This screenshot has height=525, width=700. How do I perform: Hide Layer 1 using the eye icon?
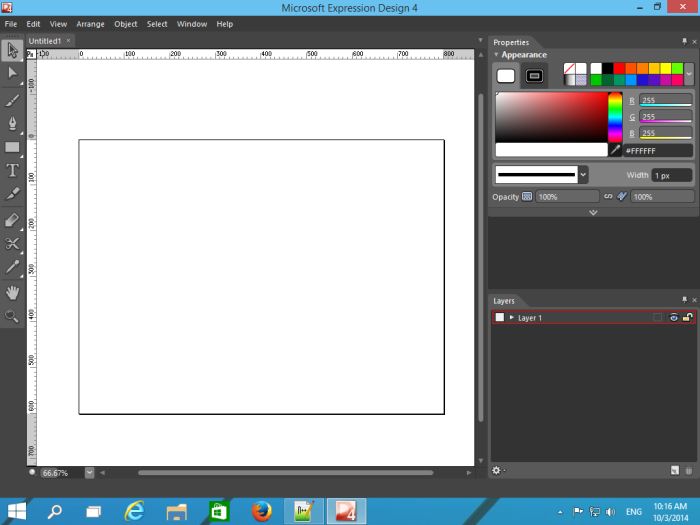[674, 318]
